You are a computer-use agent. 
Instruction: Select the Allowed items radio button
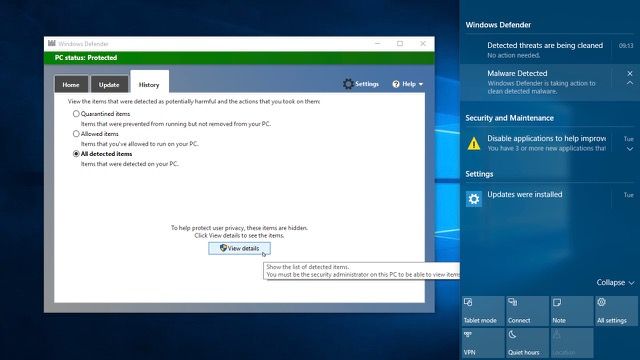(76, 134)
